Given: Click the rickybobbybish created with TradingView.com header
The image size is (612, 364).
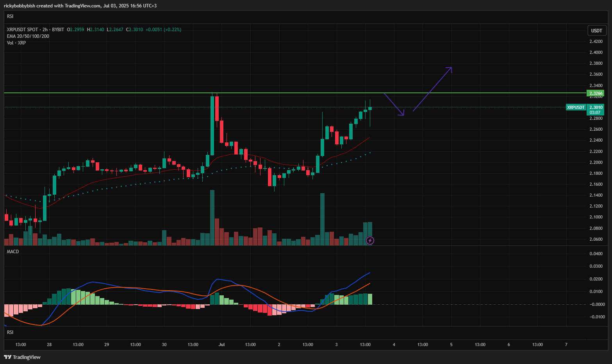Looking at the screenshot, I should (80, 6).
